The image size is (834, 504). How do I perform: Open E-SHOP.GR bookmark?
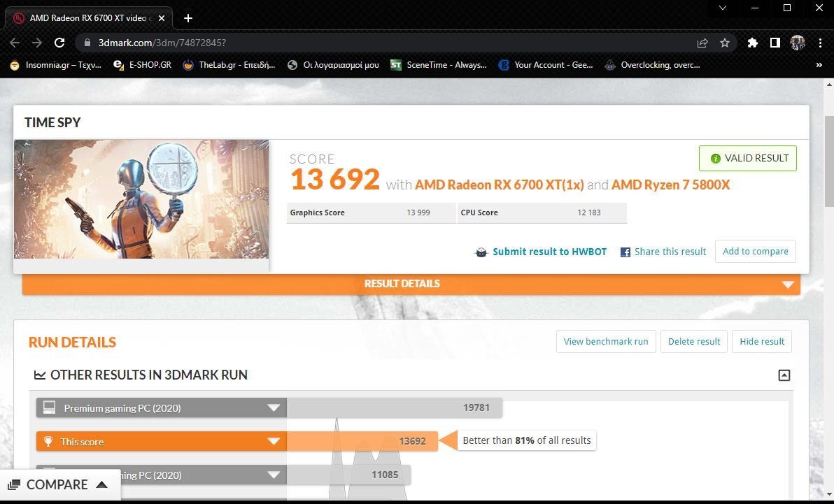coord(143,65)
